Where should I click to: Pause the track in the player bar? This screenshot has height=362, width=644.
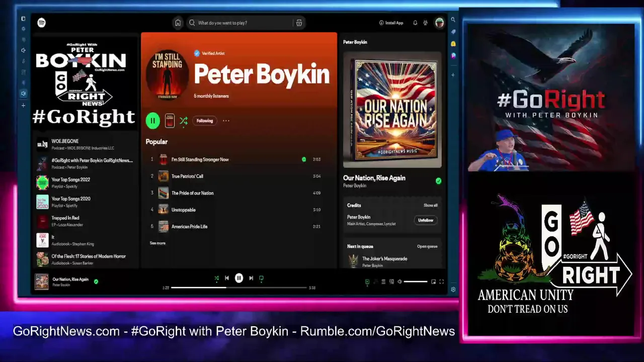point(239,278)
